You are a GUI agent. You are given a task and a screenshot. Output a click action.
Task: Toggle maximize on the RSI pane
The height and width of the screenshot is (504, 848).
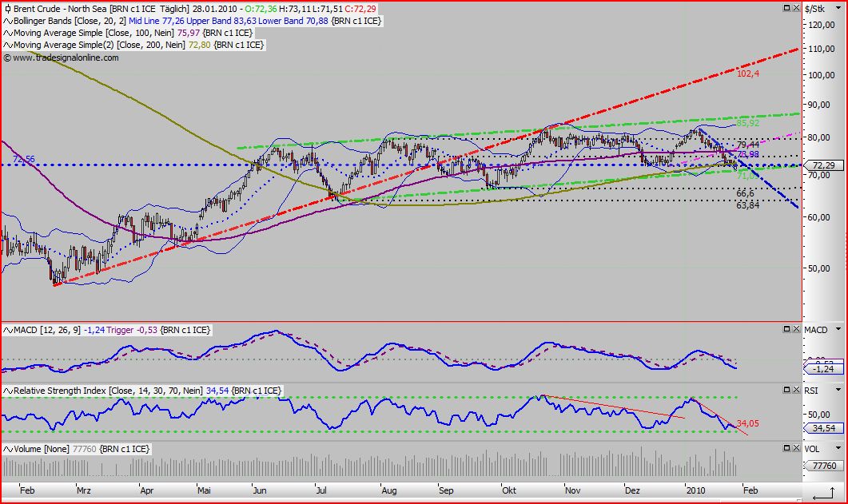pyautogui.click(x=785, y=389)
